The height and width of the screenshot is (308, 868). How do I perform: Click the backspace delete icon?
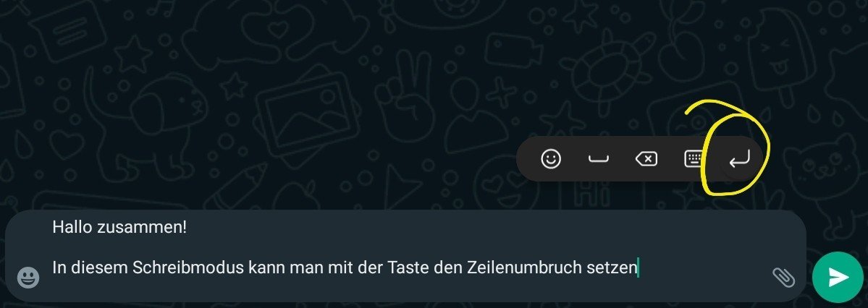coord(646,159)
